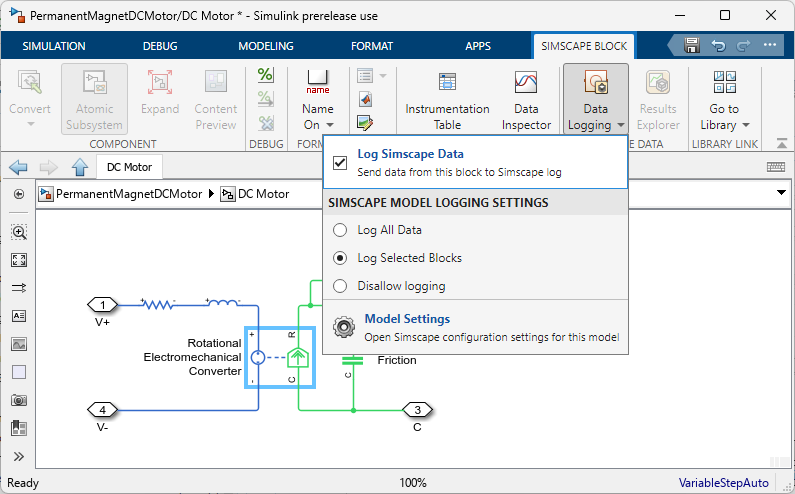Image resolution: width=795 pixels, height=494 pixels.
Task: Click the gear icon for Model Settings
Action: tap(344, 327)
